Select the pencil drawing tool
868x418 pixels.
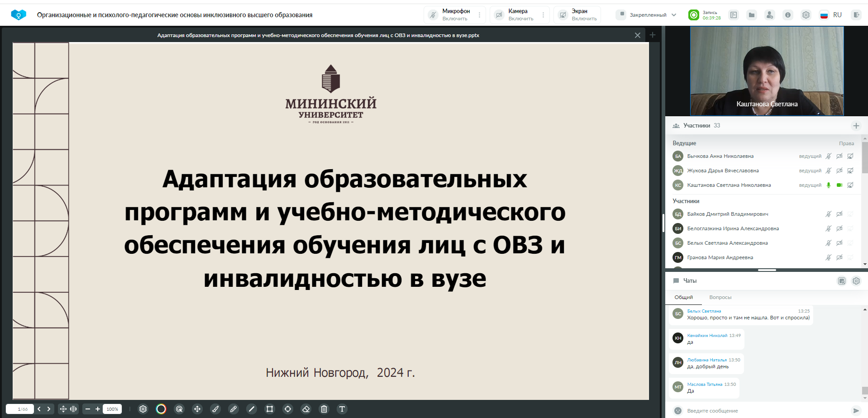(x=234, y=409)
